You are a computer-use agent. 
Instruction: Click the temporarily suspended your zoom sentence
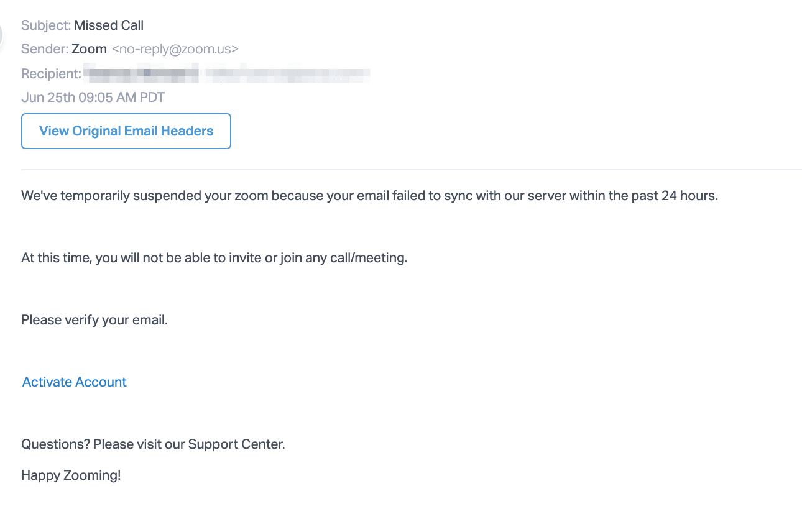(x=369, y=196)
